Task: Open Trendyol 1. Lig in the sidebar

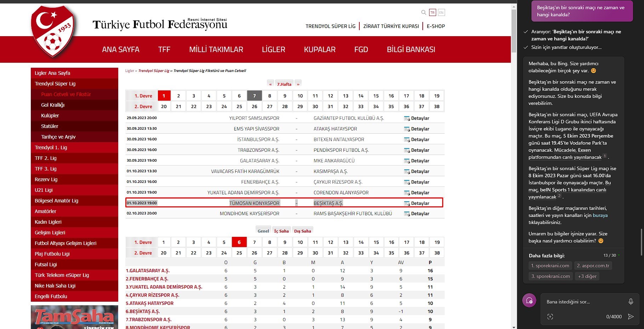Action: click(x=75, y=147)
